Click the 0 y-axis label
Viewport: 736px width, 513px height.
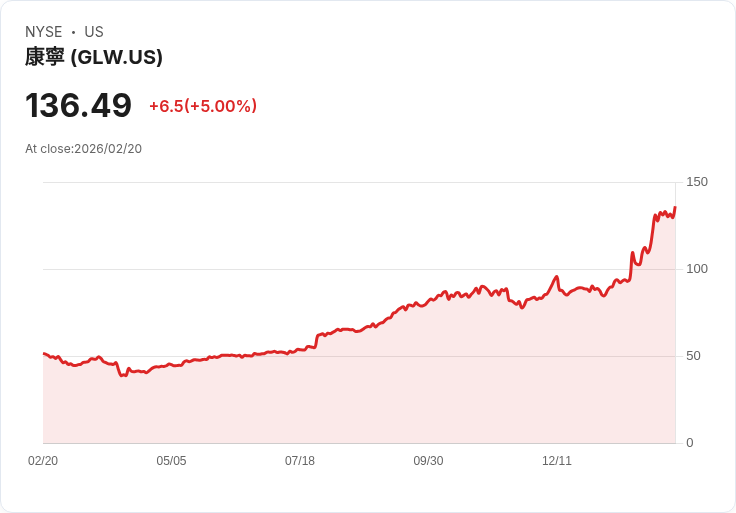[x=690, y=443]
